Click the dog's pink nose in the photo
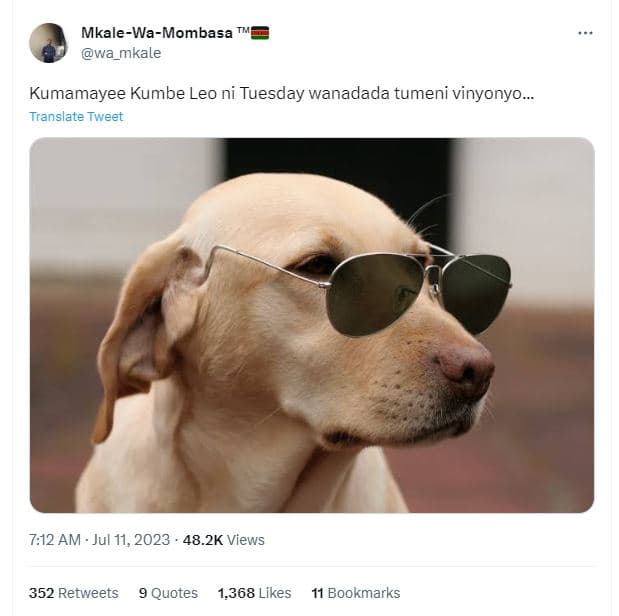The image size is (619, 616). click(x=466, y=369)
